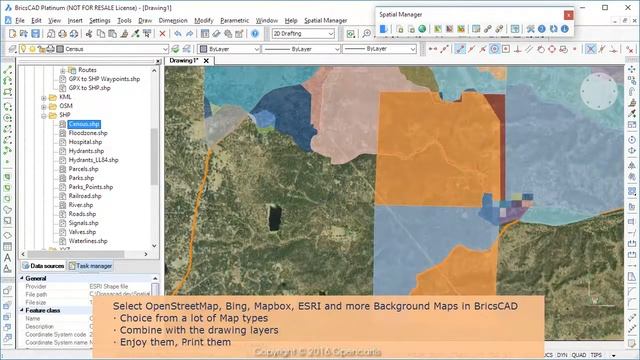Image resolution: width=640 pixels, height=360 pixels.
Task: Open the 2D Drafting workspace dropdown
Action: (331, 33)
